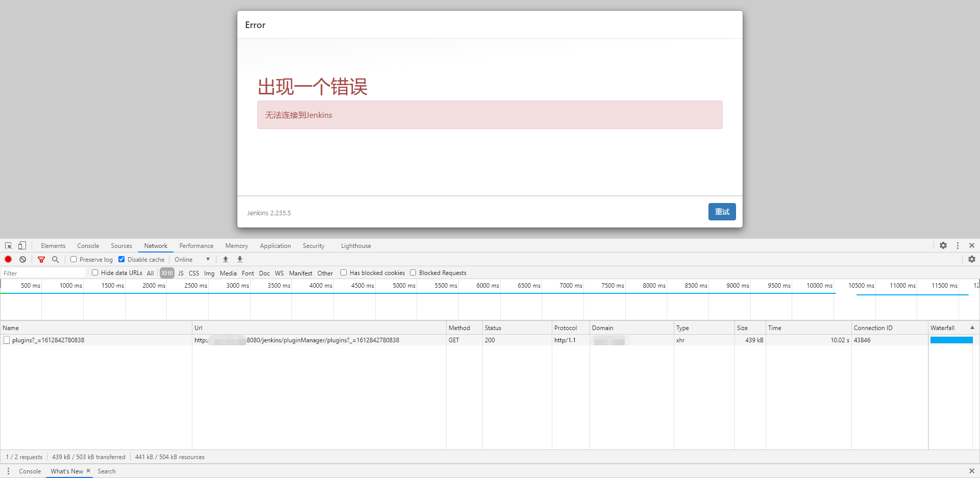Sort by Protocol column header
Image resolution: width=980 pixels, height=478 pixels.
pos(571,328)
